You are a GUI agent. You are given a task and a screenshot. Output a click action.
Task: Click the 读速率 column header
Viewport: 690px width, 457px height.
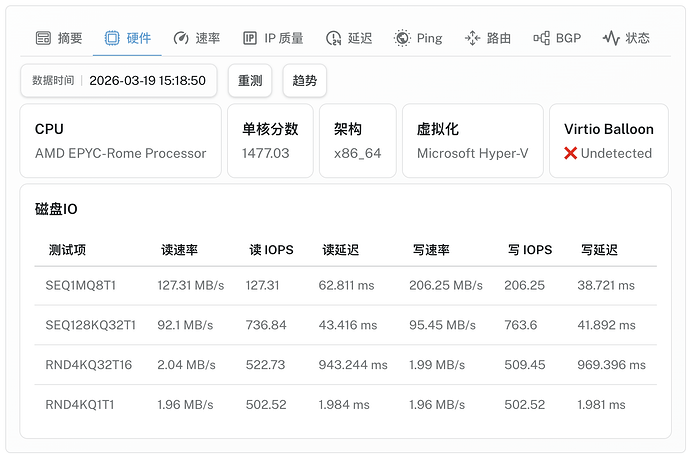(x=180, y=250)
